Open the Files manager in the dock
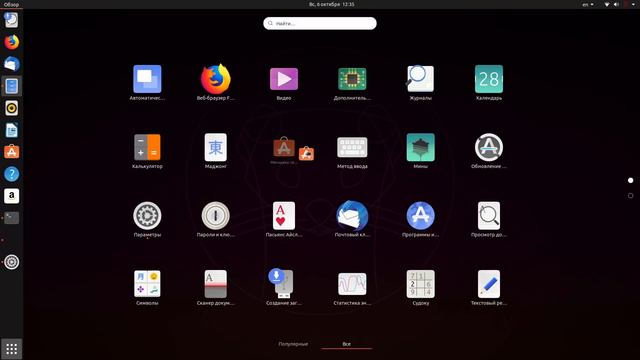Screen dimensions: 640x360 coord(11,86)
